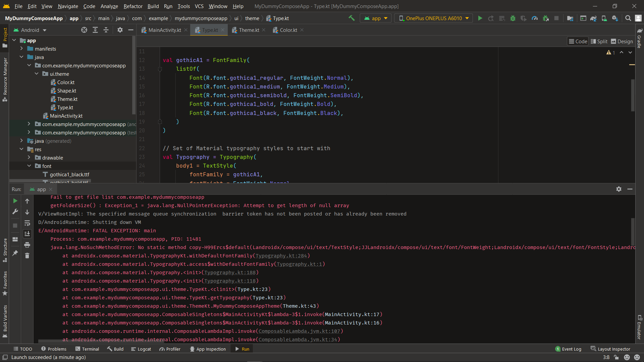
Task: Click the Make Project hammer icon
Action: click(x=351, y=18)
